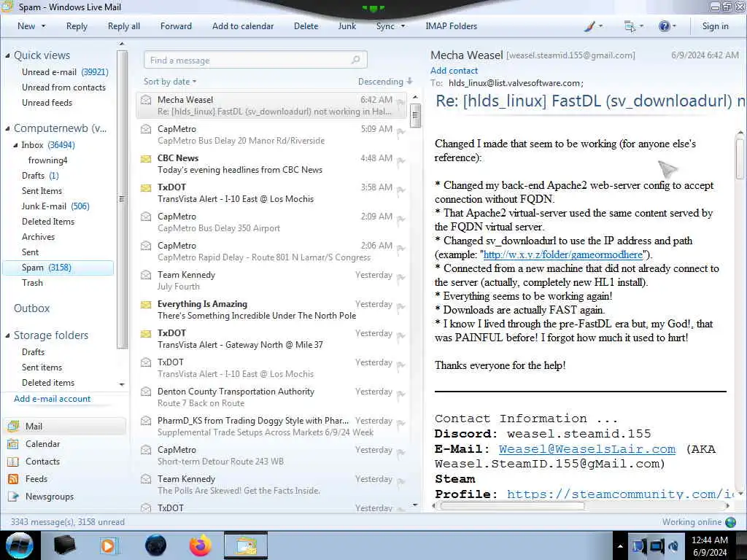
Task: Click the volume icon in system tray
Action: [x=674, y=546]
